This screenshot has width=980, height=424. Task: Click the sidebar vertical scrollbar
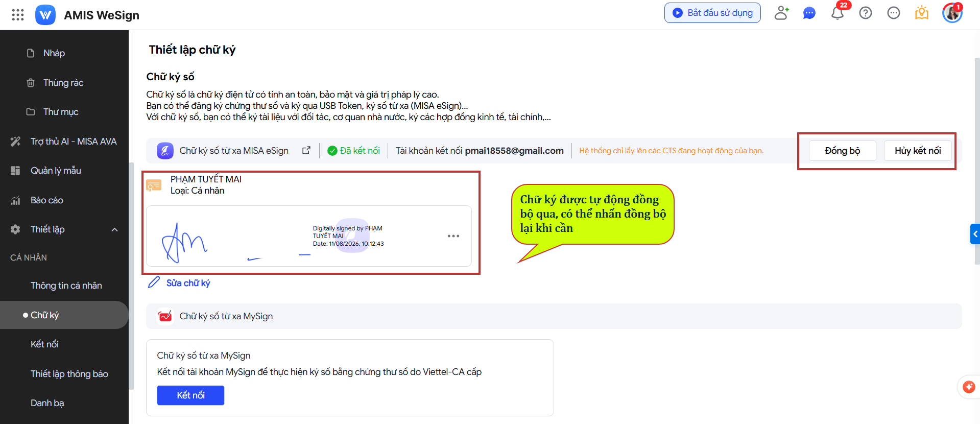131,276
